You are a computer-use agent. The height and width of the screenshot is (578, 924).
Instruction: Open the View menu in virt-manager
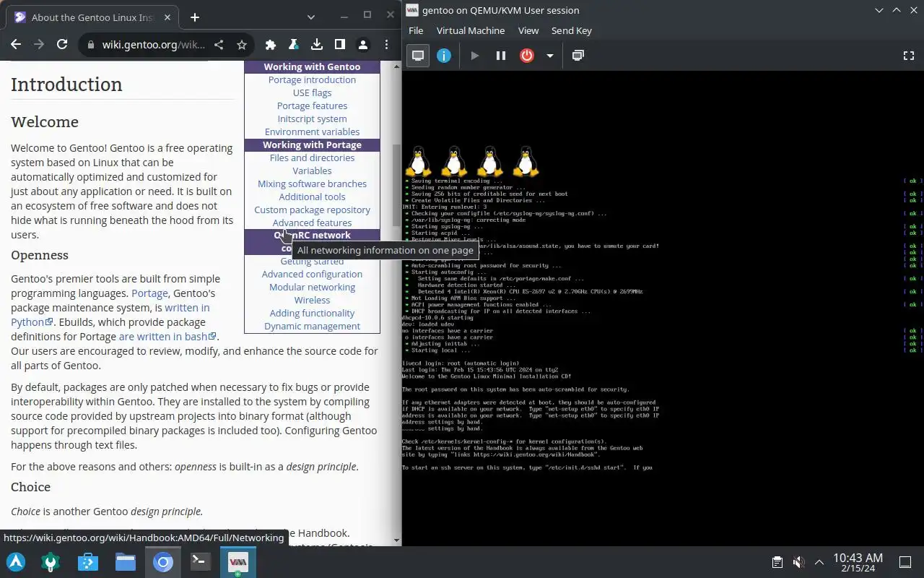pos(528,30)
